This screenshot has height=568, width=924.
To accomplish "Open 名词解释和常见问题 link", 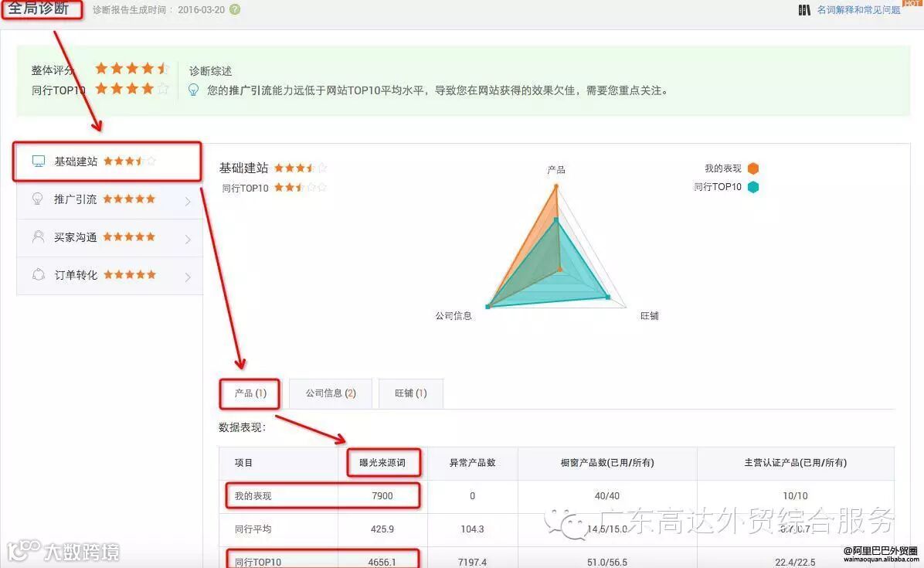I will coord(858,10).
